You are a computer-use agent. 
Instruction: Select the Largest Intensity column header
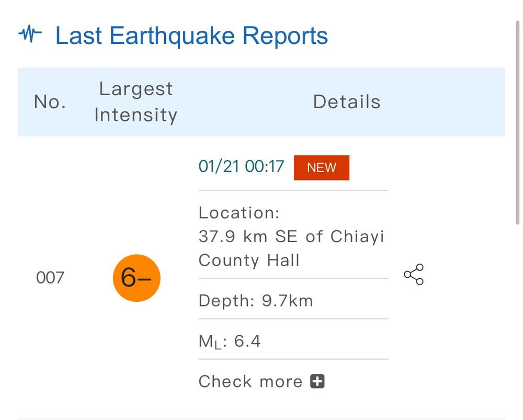[x=136, y=102]
